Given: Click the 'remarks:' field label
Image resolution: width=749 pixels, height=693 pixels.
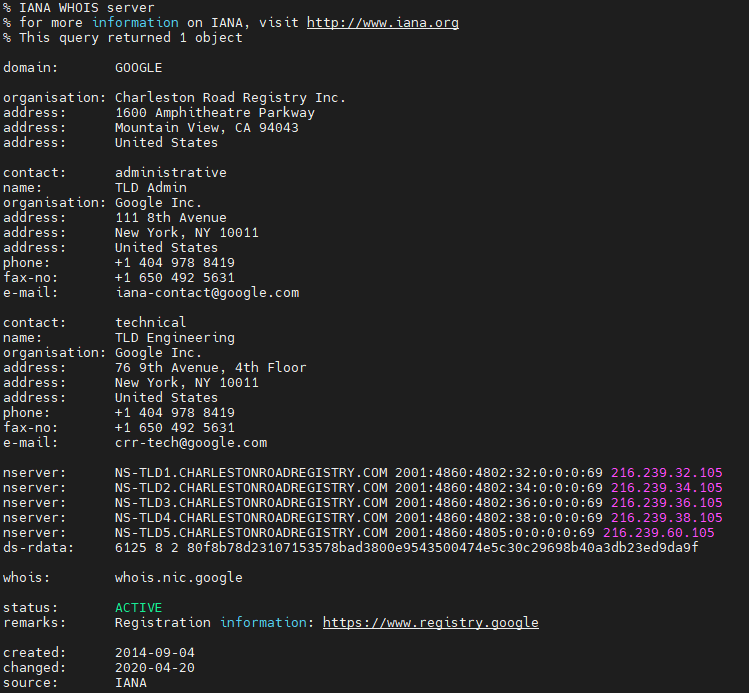Looking at the screenshot, I should pyautogui.click(x=35, y=622).
